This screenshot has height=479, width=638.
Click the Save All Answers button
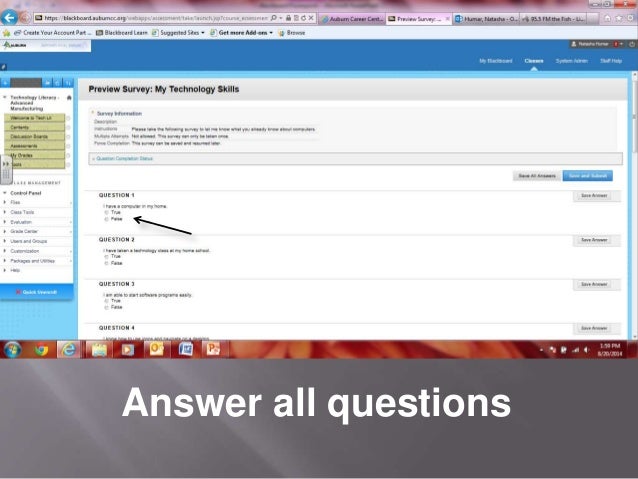[537, 176]
